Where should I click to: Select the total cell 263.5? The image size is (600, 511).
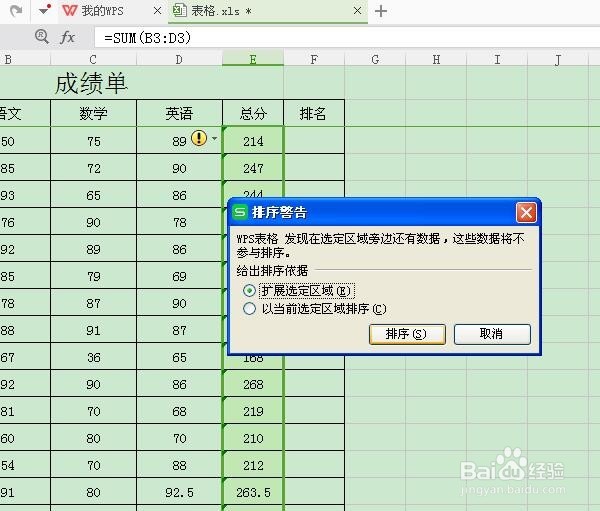253,492
